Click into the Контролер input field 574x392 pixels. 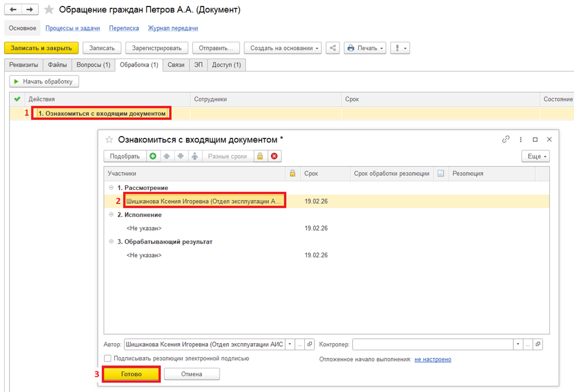point(433,344)
